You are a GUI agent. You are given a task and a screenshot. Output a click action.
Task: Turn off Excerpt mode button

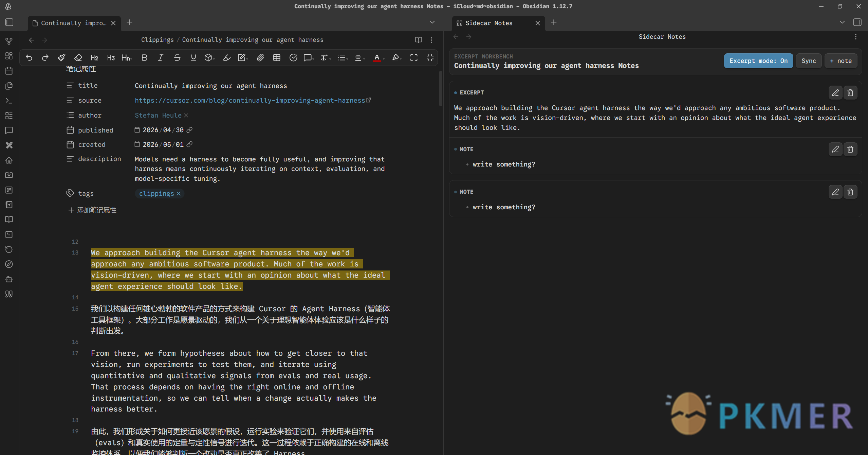coord(758,61)
